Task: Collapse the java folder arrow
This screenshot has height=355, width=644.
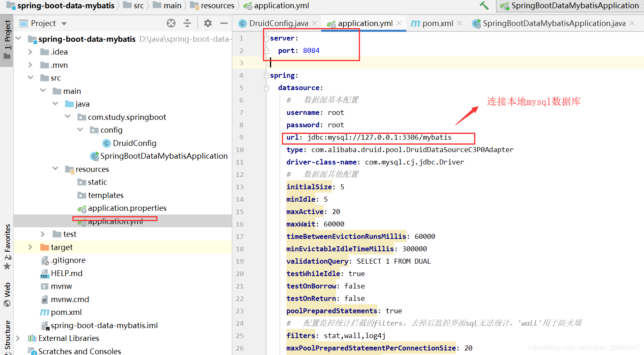Action: pyautogui.click(x=55, y=104)
